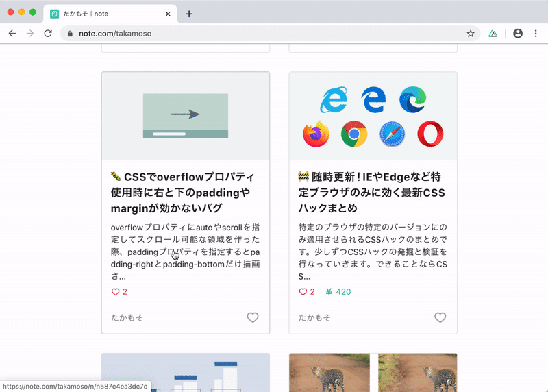Open the leopard photo thumbnail card
The width and height of the screenshot is (548, 392).
click(x=373, y=372)
